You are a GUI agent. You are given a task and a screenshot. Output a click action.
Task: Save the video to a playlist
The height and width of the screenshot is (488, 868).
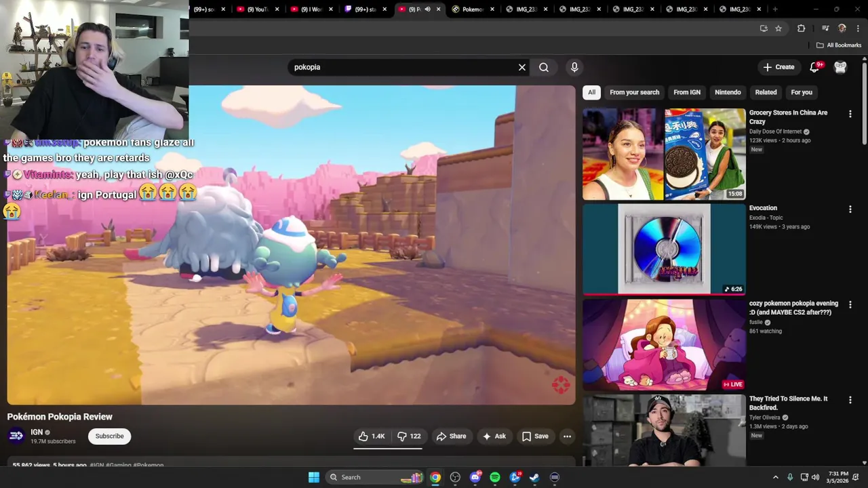click(534, 436)
